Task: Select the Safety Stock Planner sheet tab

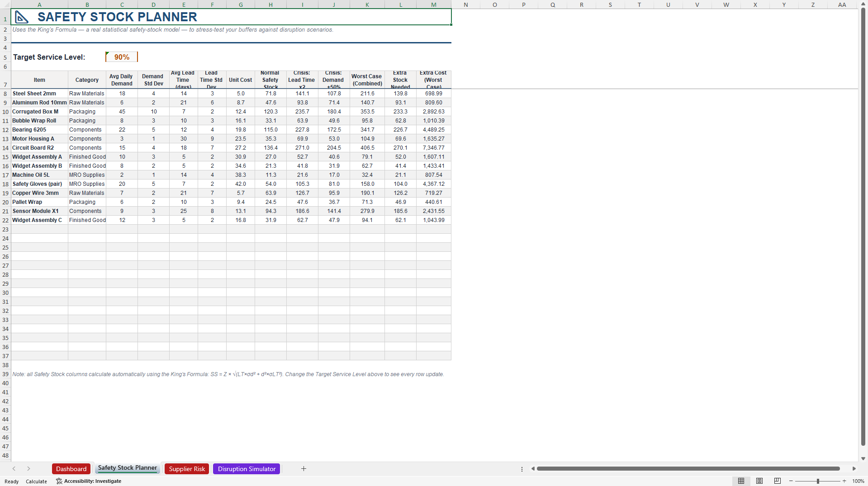Action: (128, 468)
